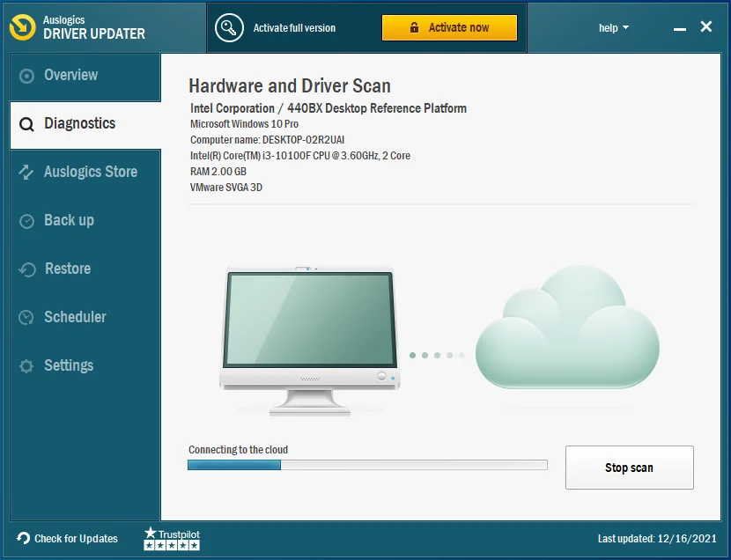Viewport: 731px width, 560px height.
Task: Click the key icon beside Activate full version
Action: tap(229, 28)
